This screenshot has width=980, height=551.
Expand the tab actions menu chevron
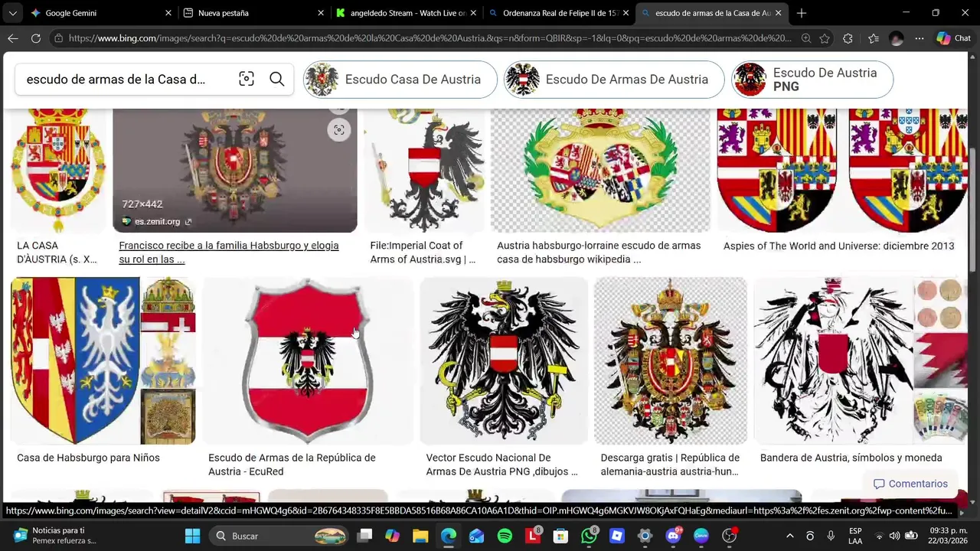13,13
